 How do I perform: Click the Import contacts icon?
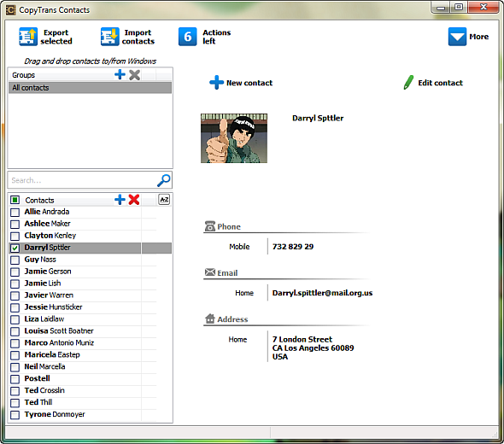[x=110, y=37]
